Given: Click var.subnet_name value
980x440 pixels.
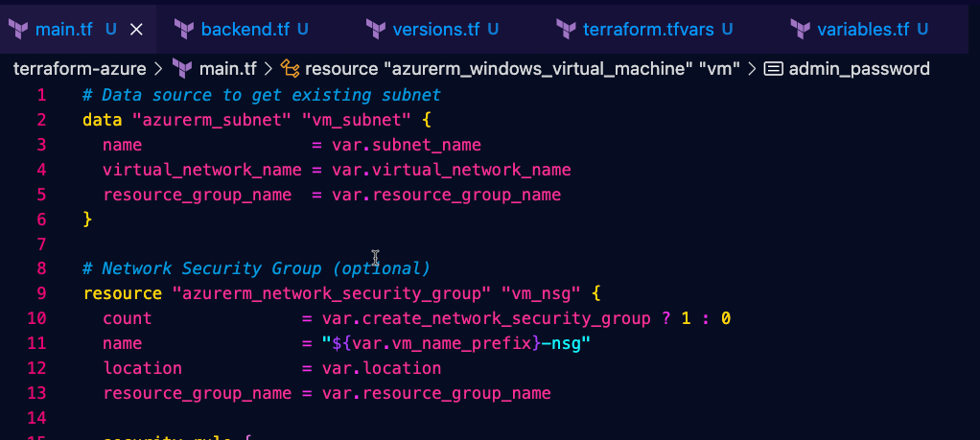Looking at the screenshot, I should [x=407, y=145].
